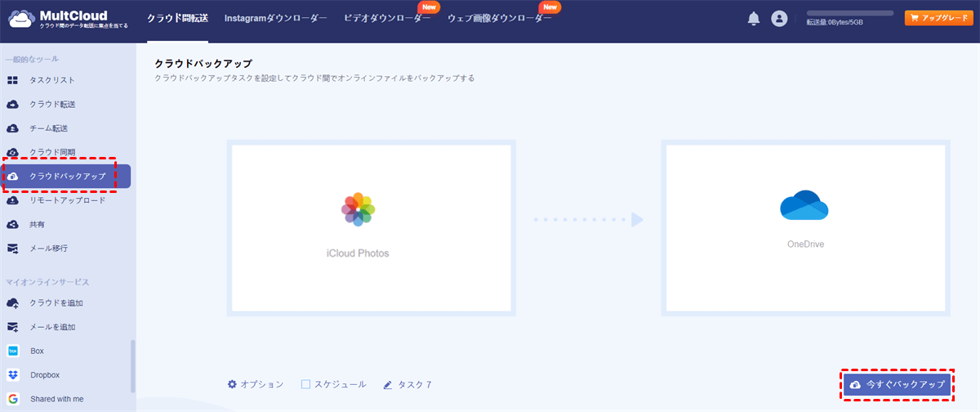The width and height of the screenshot is (980, 412).
Task: Click the add cloud plus icon
Action: click(13, 303)
